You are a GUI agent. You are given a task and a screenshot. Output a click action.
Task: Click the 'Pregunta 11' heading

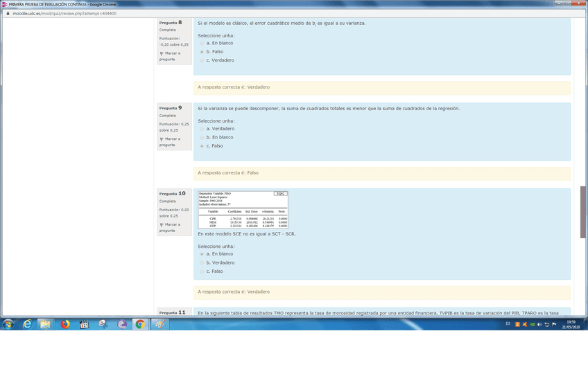pos(172,312)
